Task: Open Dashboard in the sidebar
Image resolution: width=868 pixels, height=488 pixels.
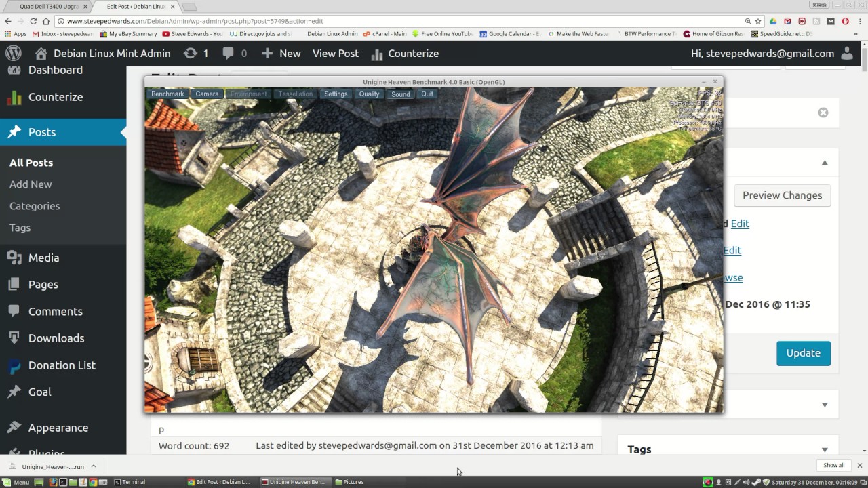Action: point(55,70)
